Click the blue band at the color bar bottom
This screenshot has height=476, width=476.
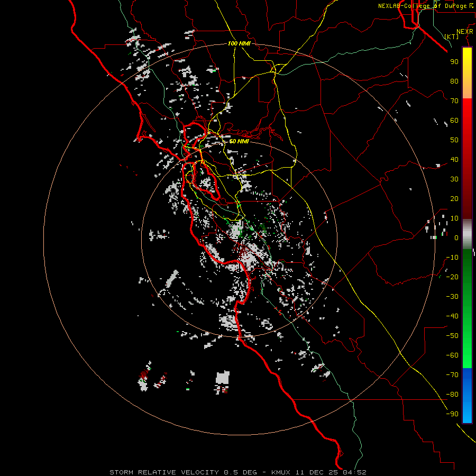click(x=467, y=396)
